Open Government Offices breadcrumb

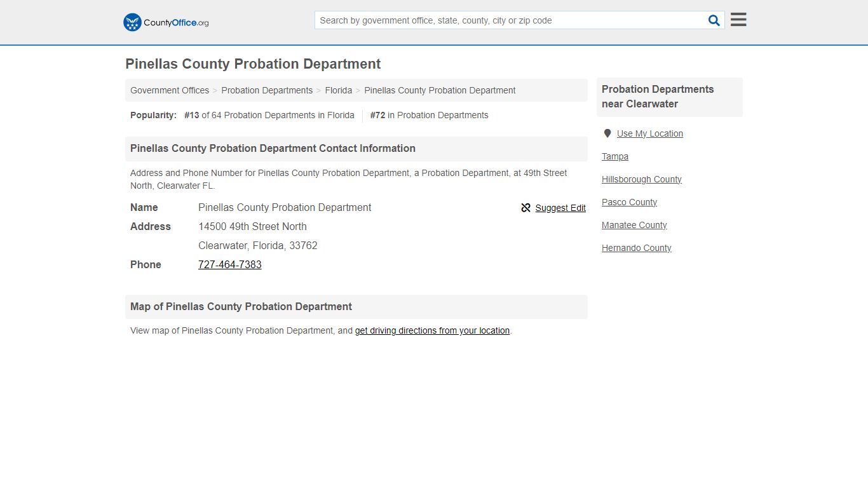coord(170,90)
